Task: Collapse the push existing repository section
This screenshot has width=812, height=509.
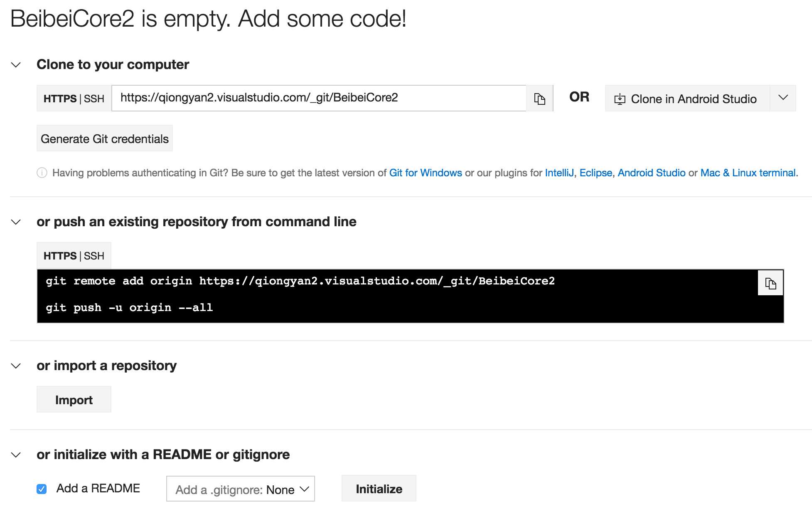Action: 16,222
